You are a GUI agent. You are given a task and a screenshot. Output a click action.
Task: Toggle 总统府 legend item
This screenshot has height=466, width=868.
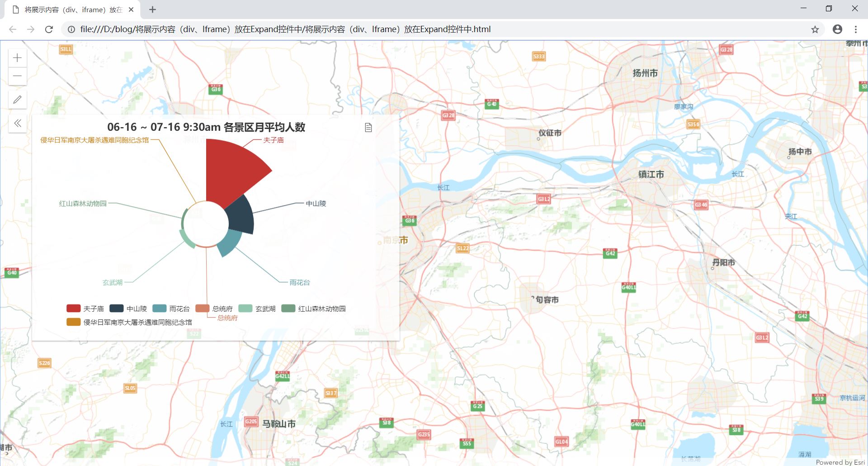coord(214,309)
